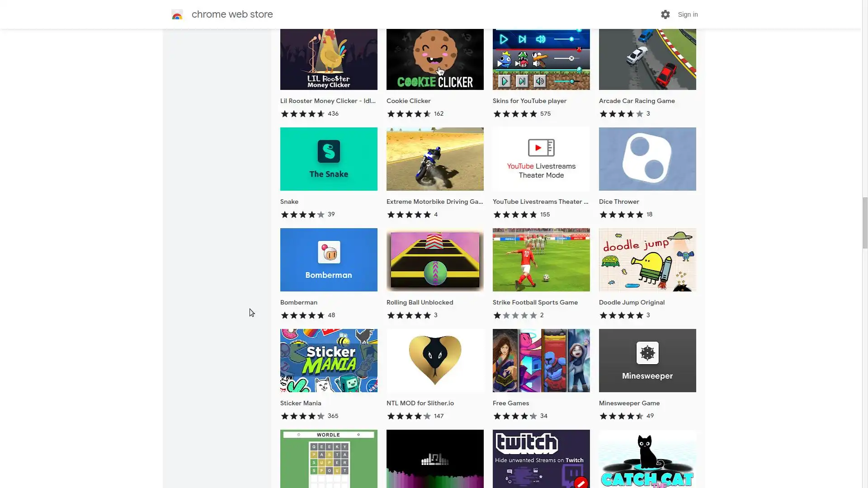Click the Strike Football Sports Game star rating
This screenshot has height=488, width=868.
coord(515,315)
